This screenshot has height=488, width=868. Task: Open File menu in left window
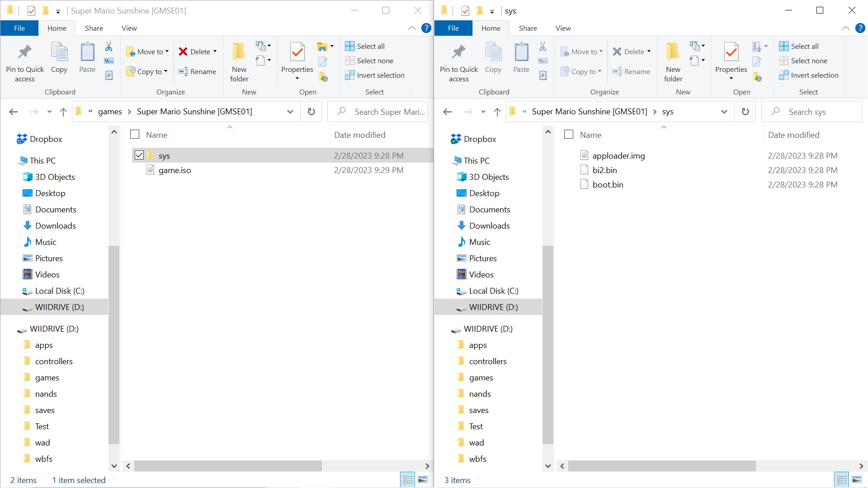[x=19, y=28]
